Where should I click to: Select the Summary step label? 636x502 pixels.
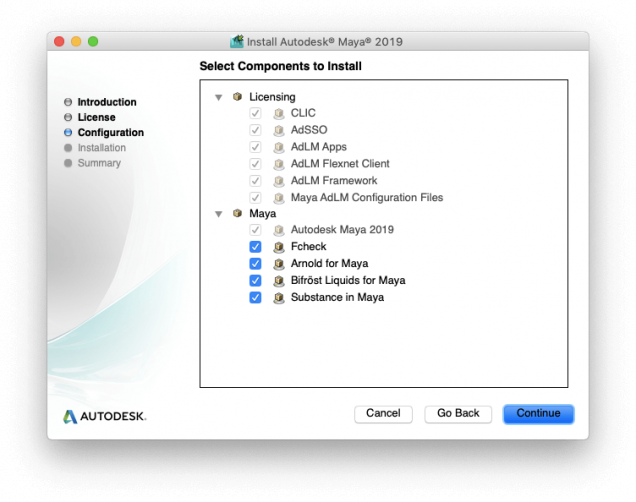99,163
